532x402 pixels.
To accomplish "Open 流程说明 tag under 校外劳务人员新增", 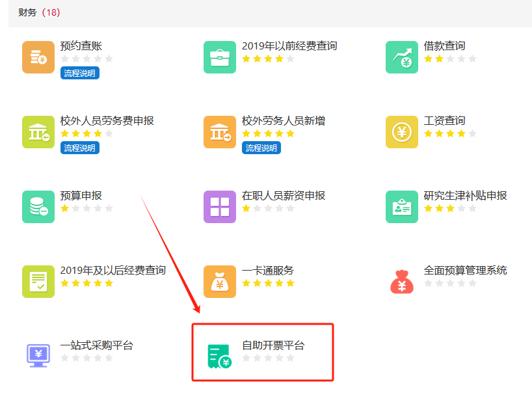I will [261, 148].
